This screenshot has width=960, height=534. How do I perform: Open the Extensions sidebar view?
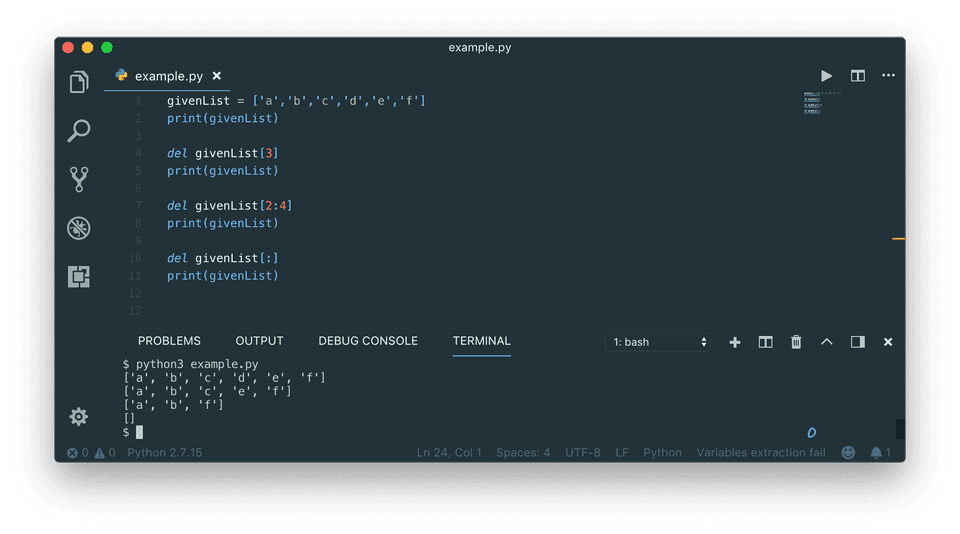[x=79, y=276]
